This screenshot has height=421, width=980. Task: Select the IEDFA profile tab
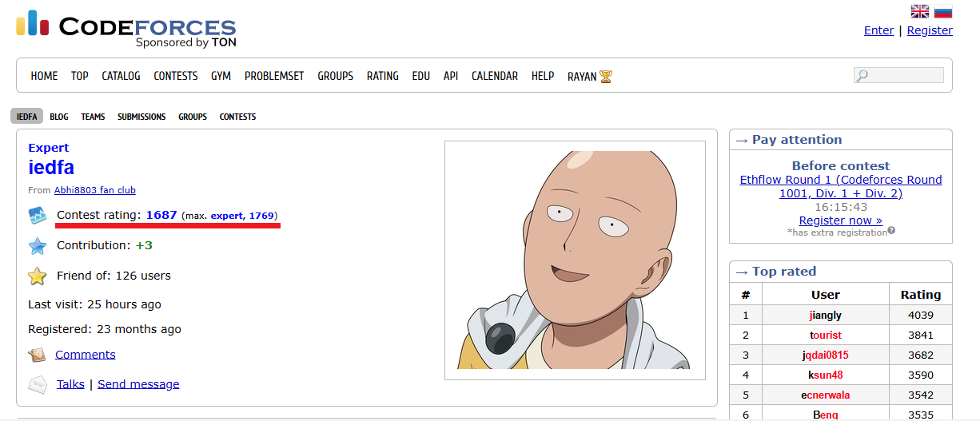point(27,117)
